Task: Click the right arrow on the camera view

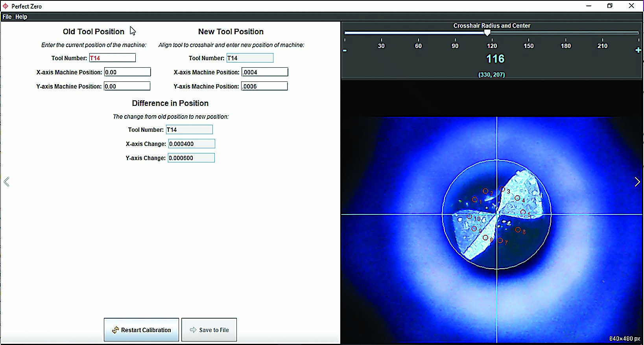Action: (x=637, y=182)
